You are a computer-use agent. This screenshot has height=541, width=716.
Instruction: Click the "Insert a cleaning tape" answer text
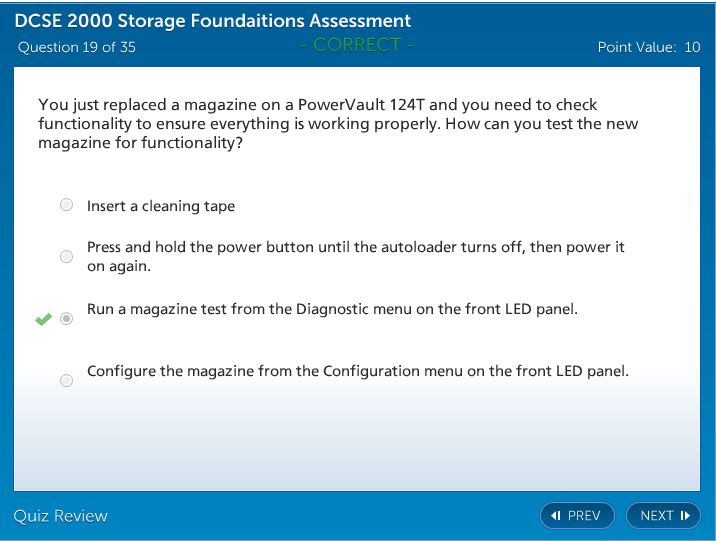pyautogui.click(x=161, y=206)
